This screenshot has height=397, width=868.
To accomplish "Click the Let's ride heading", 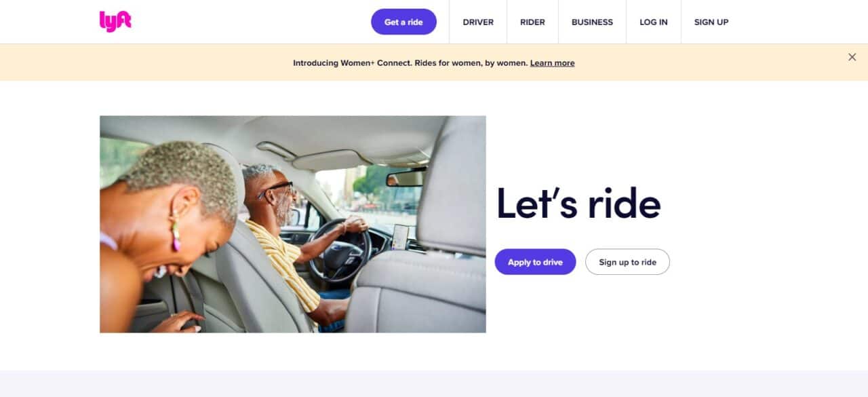I will click(578, 204).
